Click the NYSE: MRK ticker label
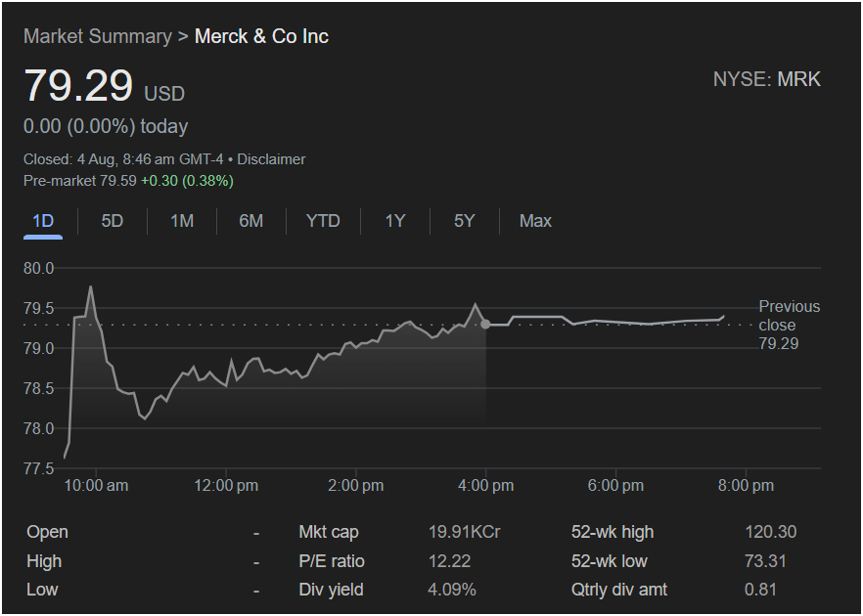 [x=767, y=80]
